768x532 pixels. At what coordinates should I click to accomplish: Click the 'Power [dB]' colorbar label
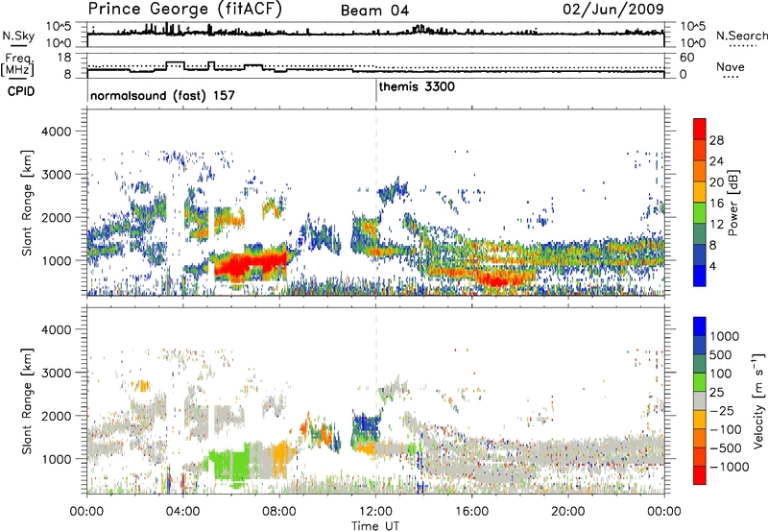click(732, 203)
